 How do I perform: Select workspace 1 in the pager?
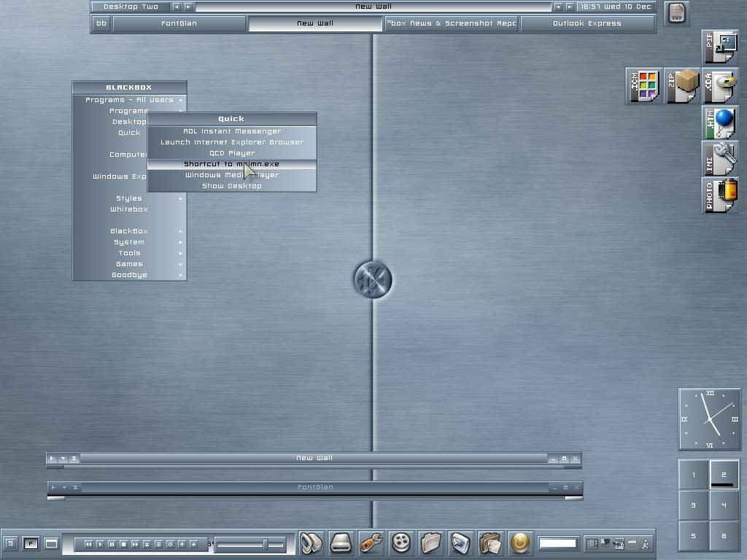693,475
